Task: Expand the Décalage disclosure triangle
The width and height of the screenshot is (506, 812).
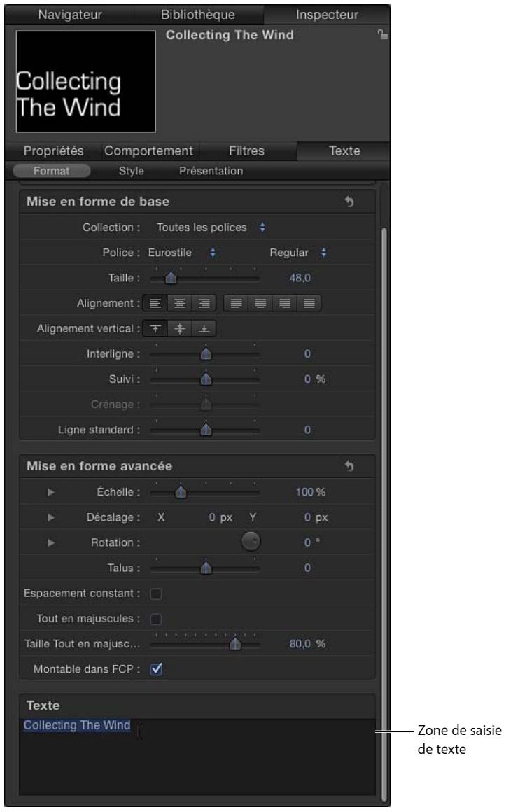Action: [51, 517]
